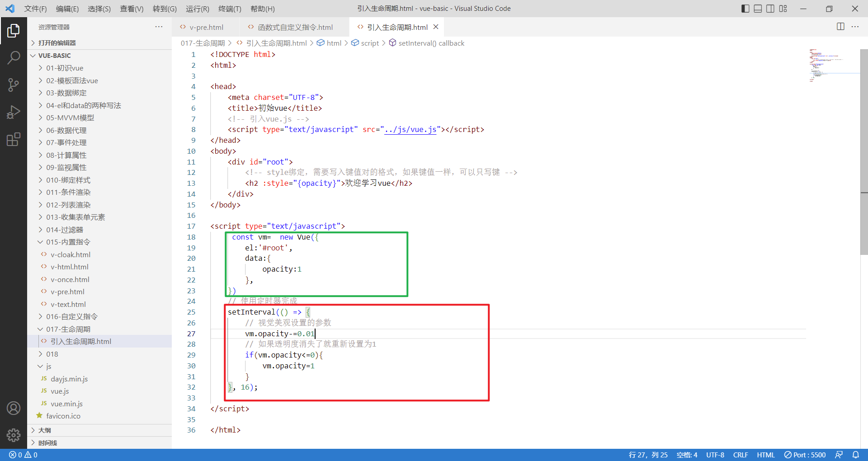The image size is (868, 461).
Task: Open the 运行(R) menu
Action: click(198, 9)
